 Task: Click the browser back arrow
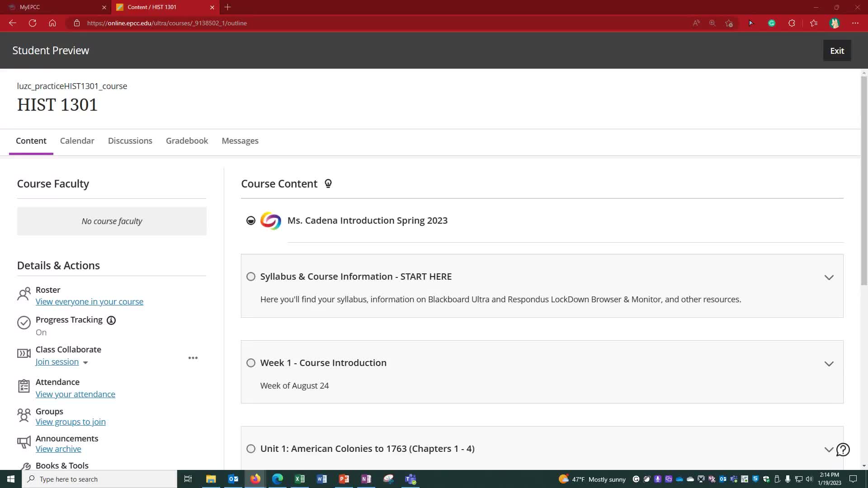pyautogui.click(x=13, y=23)
